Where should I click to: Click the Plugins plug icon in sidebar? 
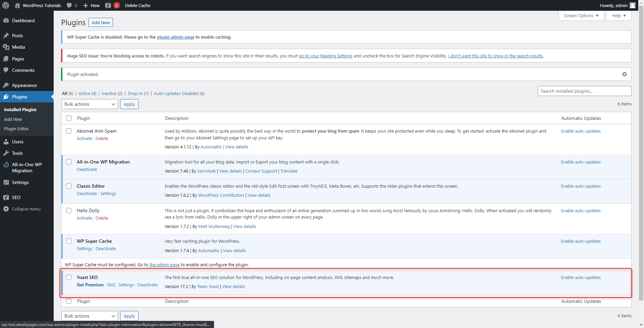click(x=6, y=97)
